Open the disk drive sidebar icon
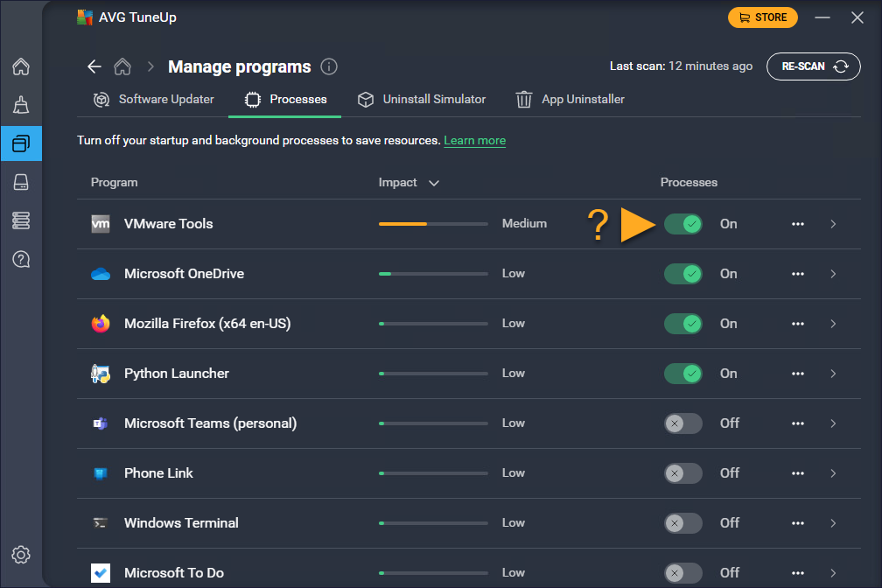The image size is (882, 588). pos(21,181)
